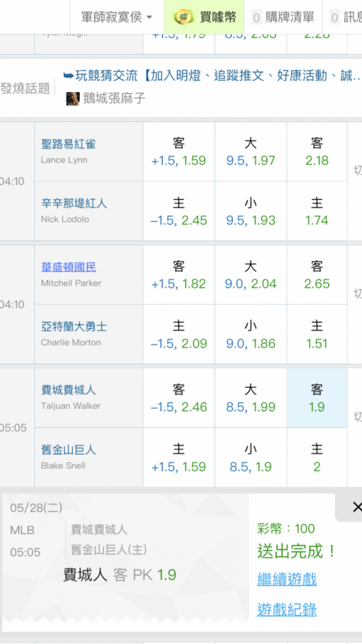The image size is (362, 644).
Task: Click 鵝城張麻子 avatar thumbnail
Action: (x=73, y=99)
